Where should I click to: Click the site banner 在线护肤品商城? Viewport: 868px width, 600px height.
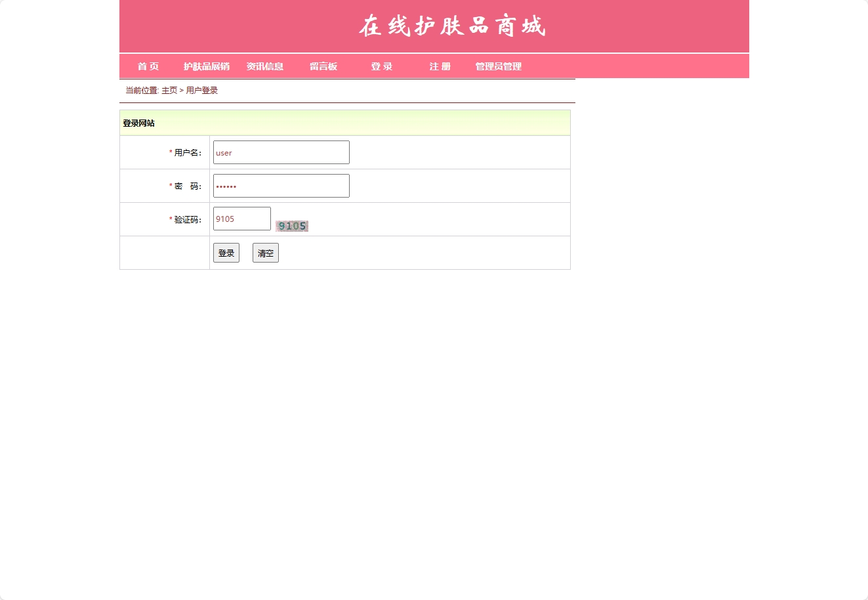pos(451,26)
